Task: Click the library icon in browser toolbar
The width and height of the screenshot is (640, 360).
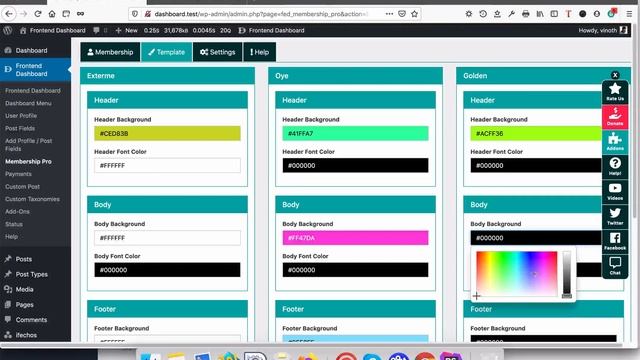Action: (x=540, y=14)
